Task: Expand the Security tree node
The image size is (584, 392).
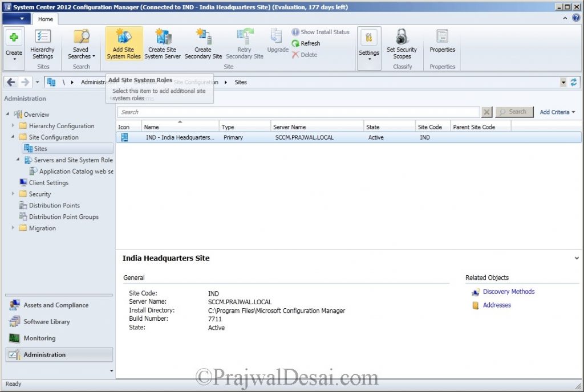Action: point(13,193)
